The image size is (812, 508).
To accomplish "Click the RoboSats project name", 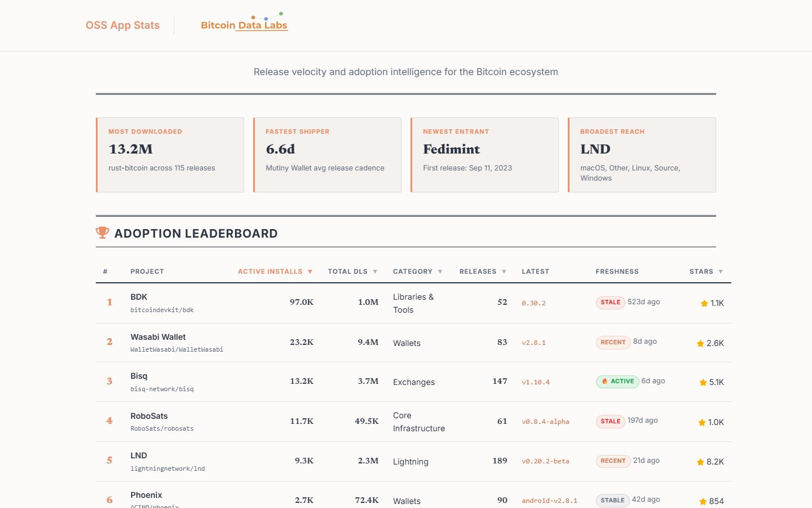I will click(x=149, y=416).
